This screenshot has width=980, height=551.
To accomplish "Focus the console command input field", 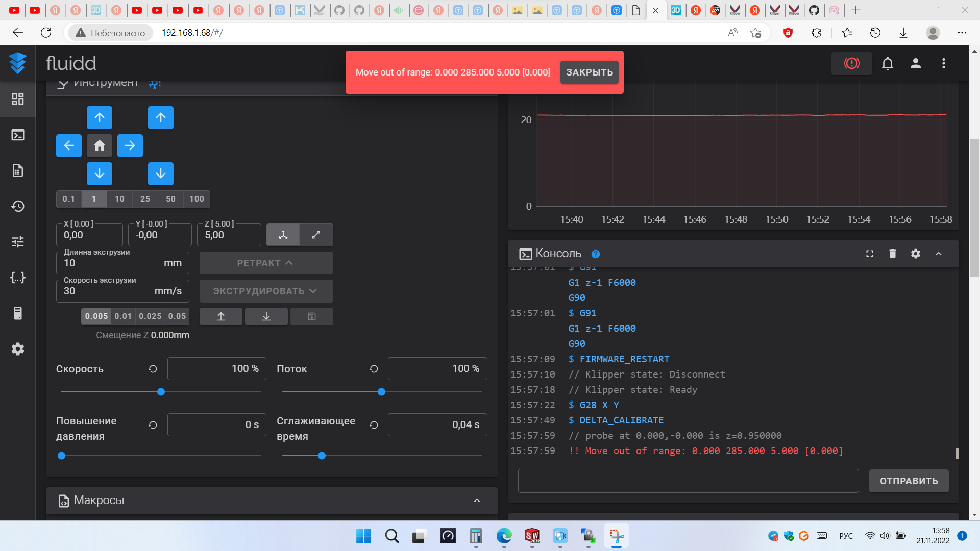I will tap(688, 481).
